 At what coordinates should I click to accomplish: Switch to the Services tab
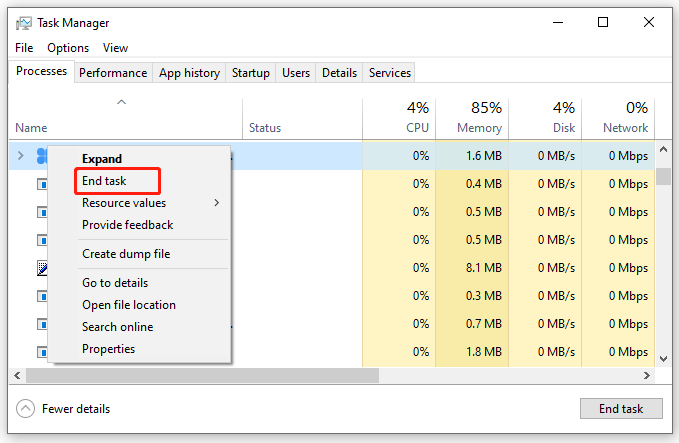[390, 73]
